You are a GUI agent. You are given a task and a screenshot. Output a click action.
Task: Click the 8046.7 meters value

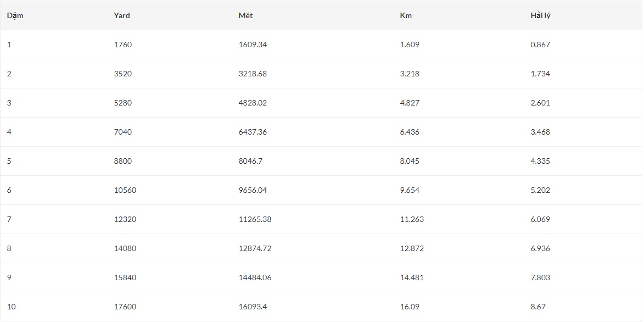250,161
